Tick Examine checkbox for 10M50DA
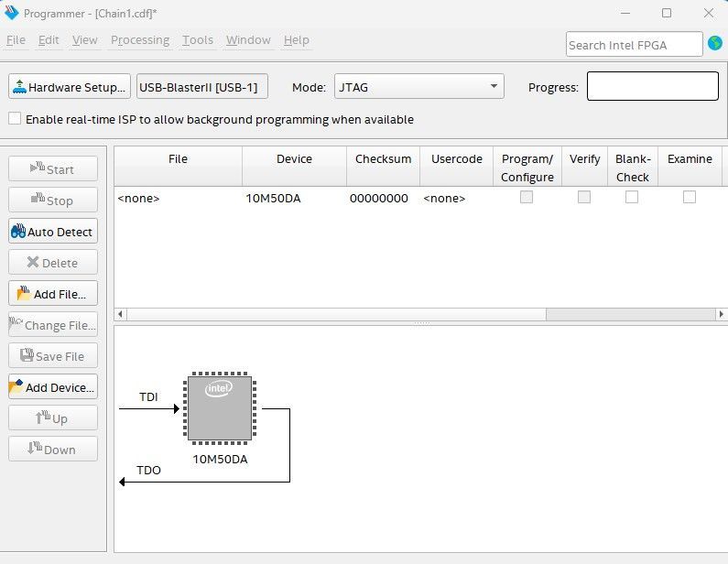This screenshot has height=564, width=728. pos(690,197)
